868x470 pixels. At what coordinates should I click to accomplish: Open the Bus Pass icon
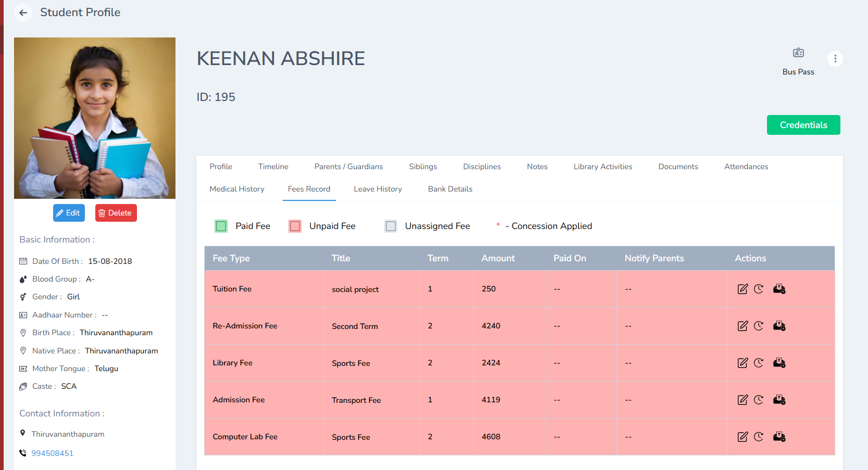click(798, 53)
